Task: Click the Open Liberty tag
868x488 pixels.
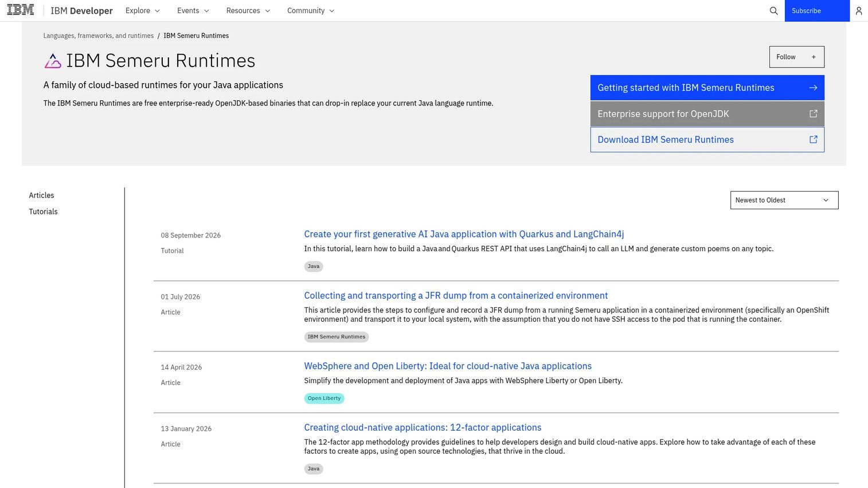Action: pyautogui.click(x=324, y=398)
